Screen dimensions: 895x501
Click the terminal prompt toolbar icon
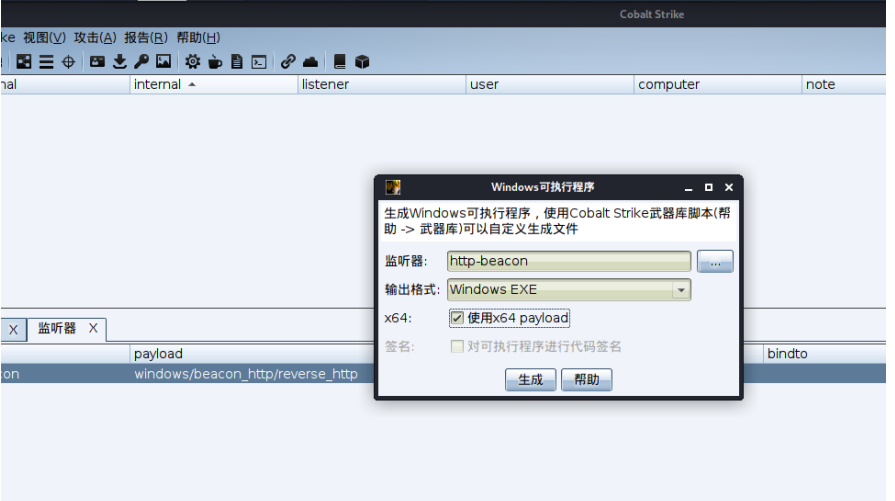259,62
